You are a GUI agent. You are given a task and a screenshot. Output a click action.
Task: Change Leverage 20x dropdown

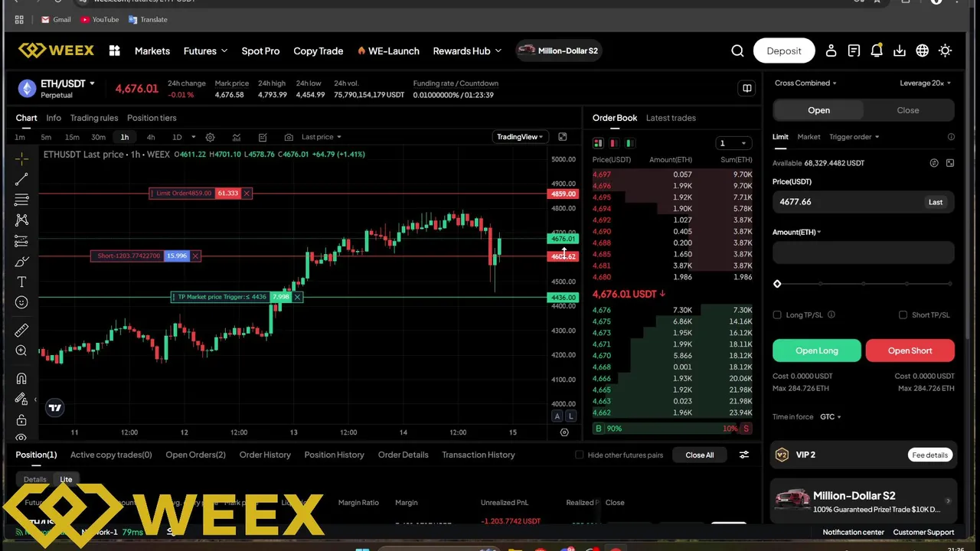pos(926,83)
